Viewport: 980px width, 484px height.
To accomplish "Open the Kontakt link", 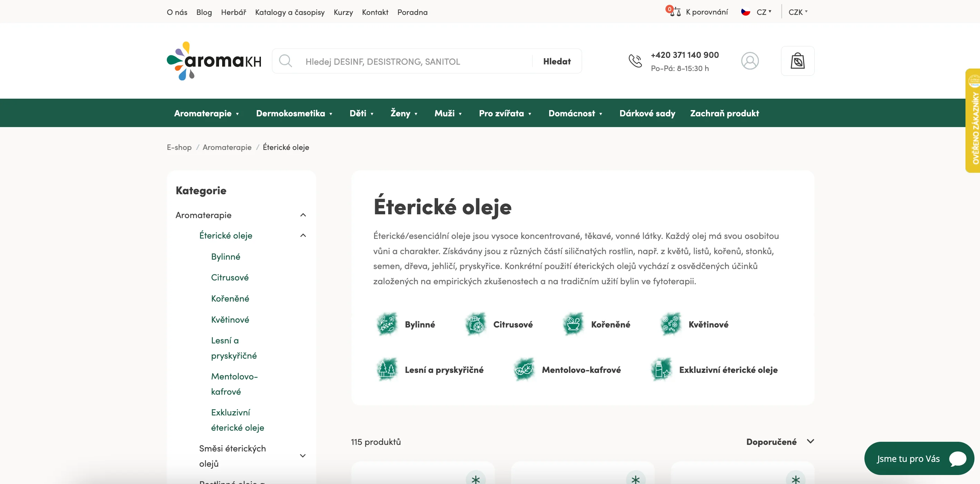I will click(x=375, y=12).
